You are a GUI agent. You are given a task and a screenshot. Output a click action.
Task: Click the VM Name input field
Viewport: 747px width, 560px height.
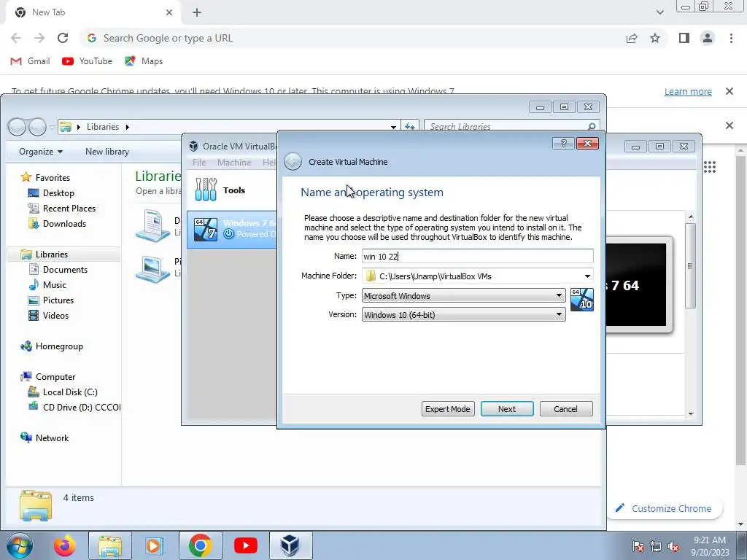[477, 256]
